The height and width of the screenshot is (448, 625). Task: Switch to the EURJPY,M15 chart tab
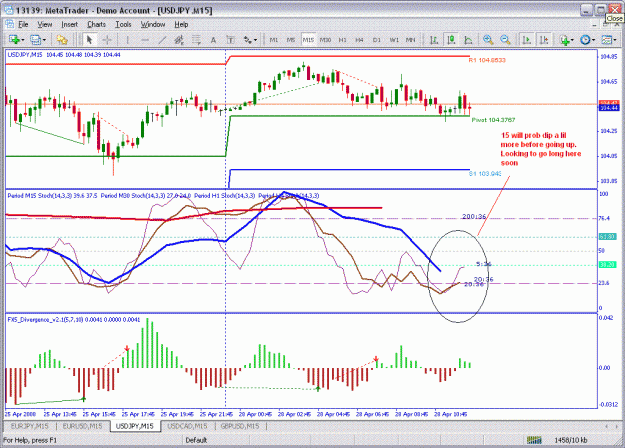click(x=29, y=426)
